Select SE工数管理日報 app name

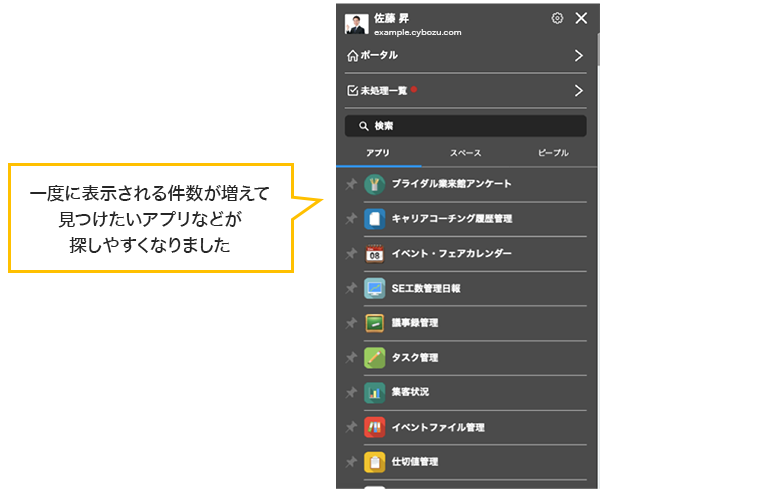pyautogui.click(x=426, y=288)
